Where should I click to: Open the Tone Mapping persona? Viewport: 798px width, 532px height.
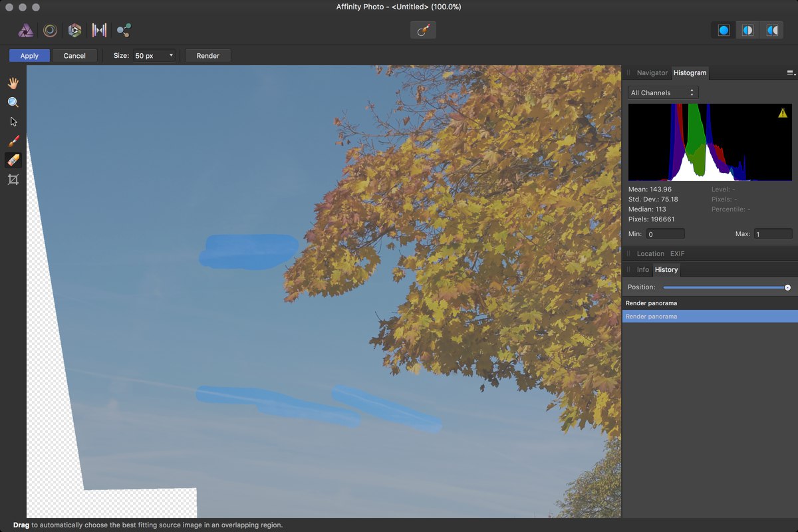(99, 30)
